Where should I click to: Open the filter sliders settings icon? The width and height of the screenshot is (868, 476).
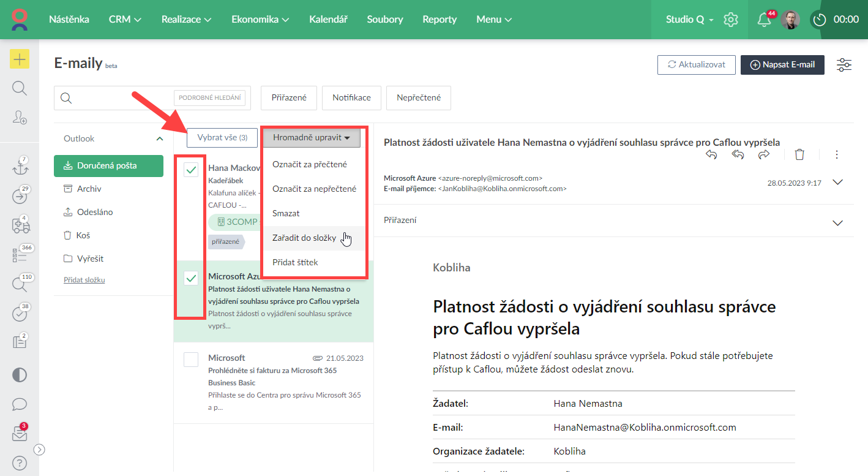point(844,65)
